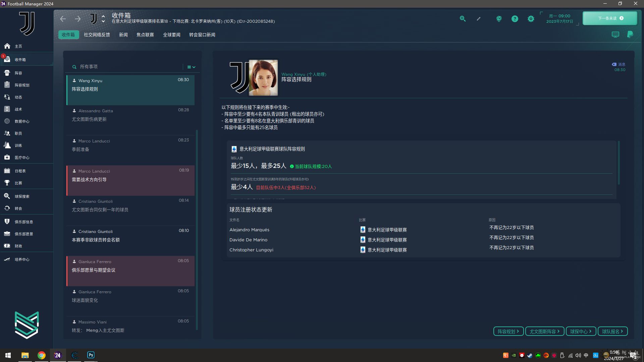Image resolution: width=644 pixels, height=362 pixels.
Task: Click the forward navigation arrow
Action: [77, 19]
